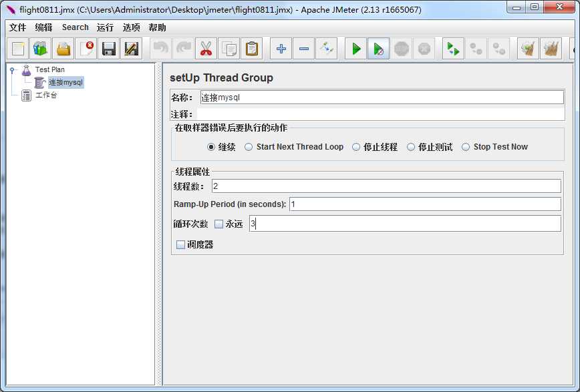Select the 继续 radio button
This screenshot has height=392, width=580.
pos(211,147)
